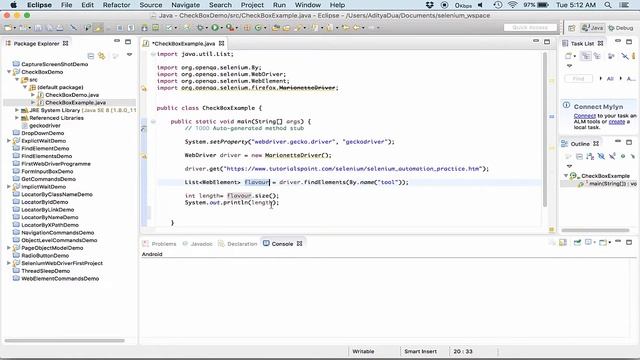The width and height of the screenshot is (640, 360).
Task: Click the Open Type toolbar icon
Action: point(276,28)
